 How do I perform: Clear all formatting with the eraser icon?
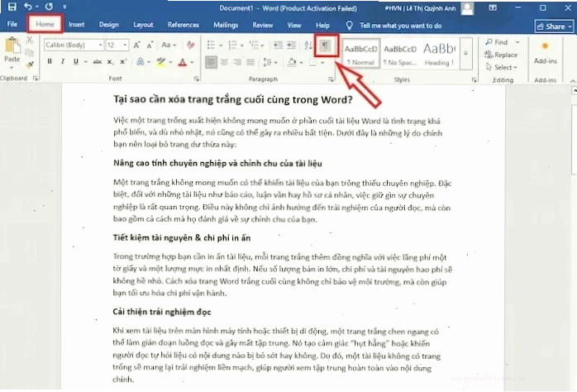[191, 45]
